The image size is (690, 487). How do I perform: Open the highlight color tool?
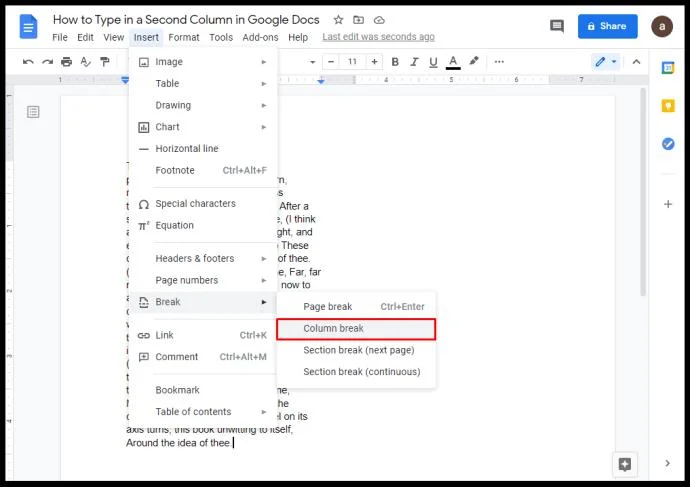pos(473,62)
